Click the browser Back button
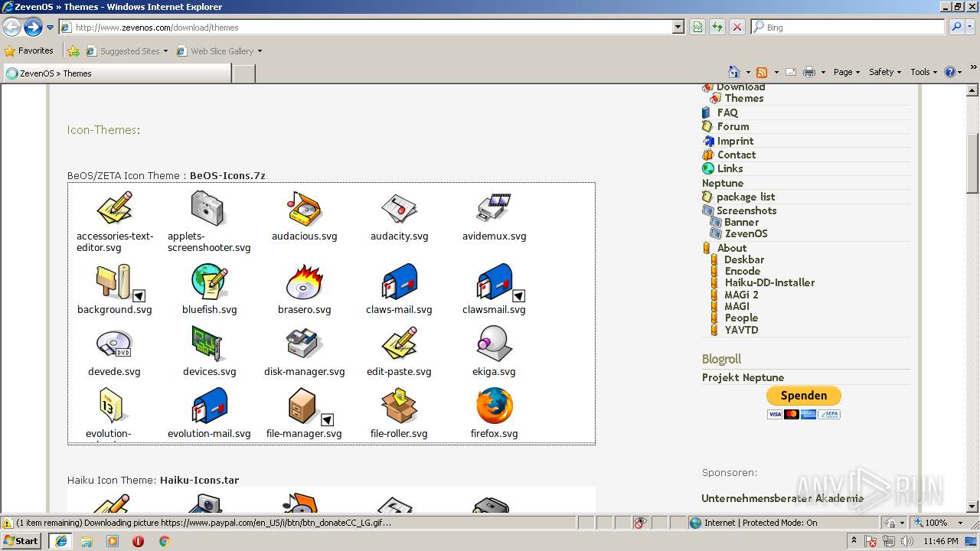 12,28
